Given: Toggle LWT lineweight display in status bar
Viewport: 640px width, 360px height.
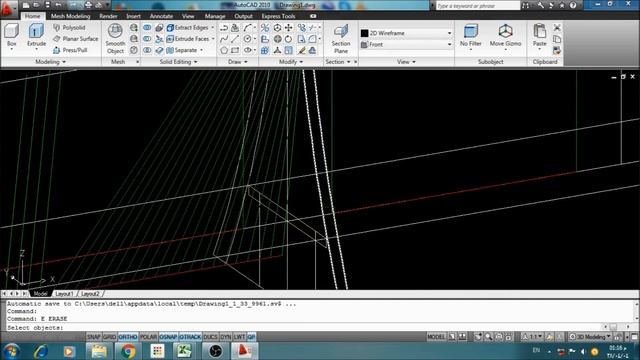Looking at the screenshot, I should [x=239, y=337].
